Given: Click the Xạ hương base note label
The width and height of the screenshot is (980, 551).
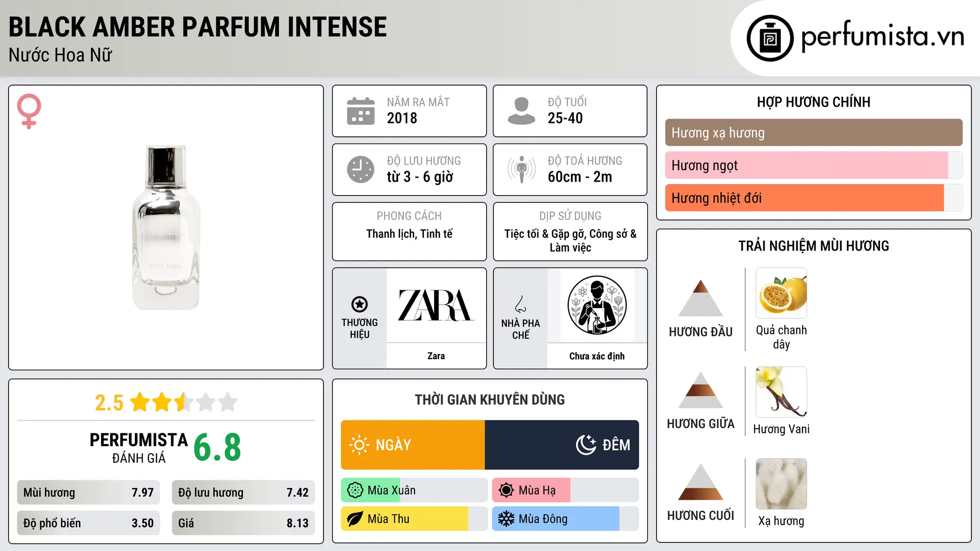Looking at the screenshot, I should [781, 521].
